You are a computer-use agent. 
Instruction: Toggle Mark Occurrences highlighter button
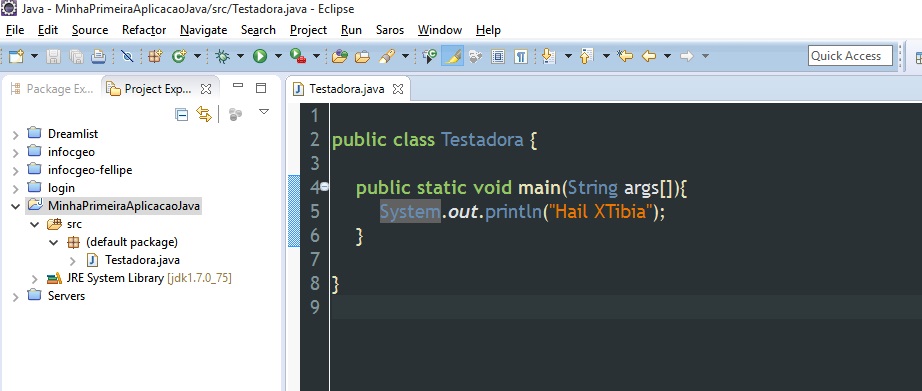[x=452, y=56]
